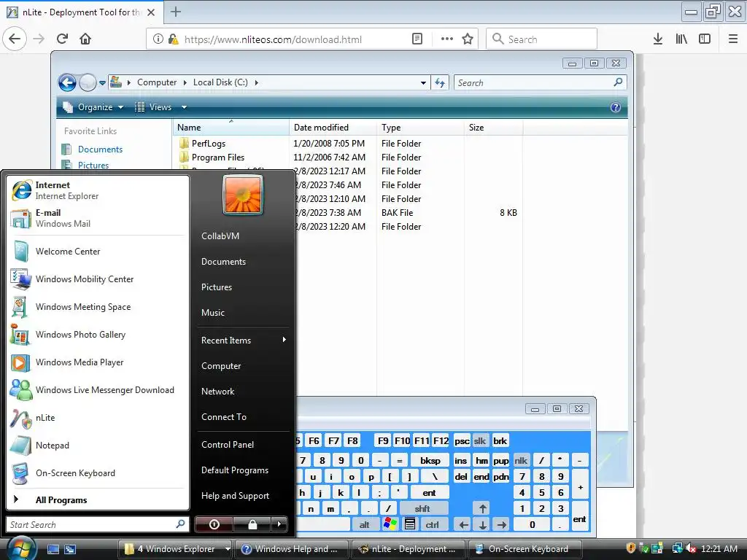Expand Local Disk (C:) breadcrumb arrow
The width and height of the screenshot is (747, 560).
(256, 82)
